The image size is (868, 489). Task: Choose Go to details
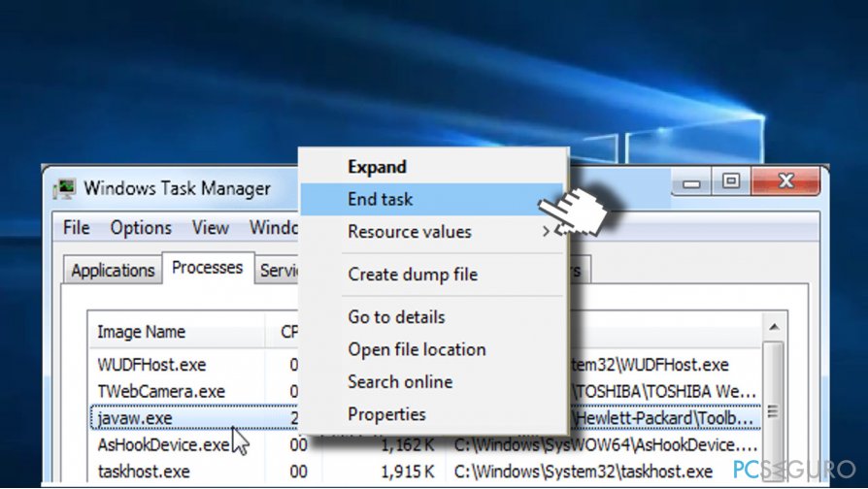[x=396, y=317]
